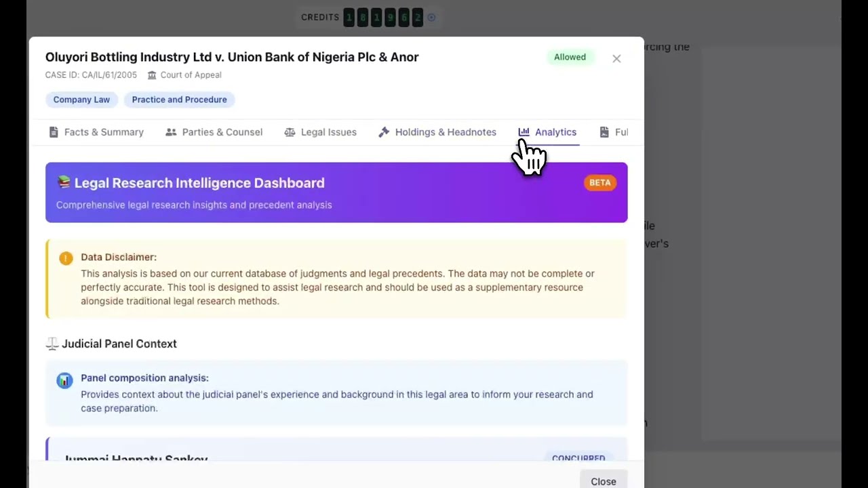Switch to the Parties & Counsel tab
This screenshot has height=488, width=868.
214,132
